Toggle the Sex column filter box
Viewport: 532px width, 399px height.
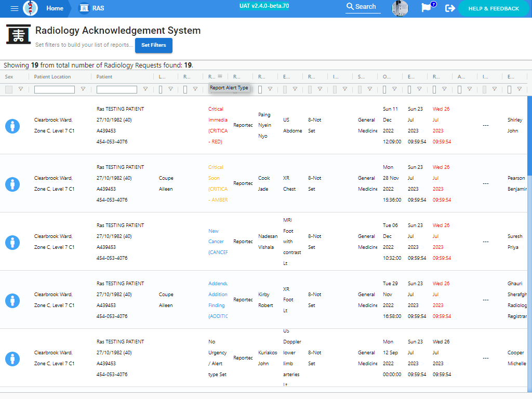pyautogui.click(x=9, y=89)
